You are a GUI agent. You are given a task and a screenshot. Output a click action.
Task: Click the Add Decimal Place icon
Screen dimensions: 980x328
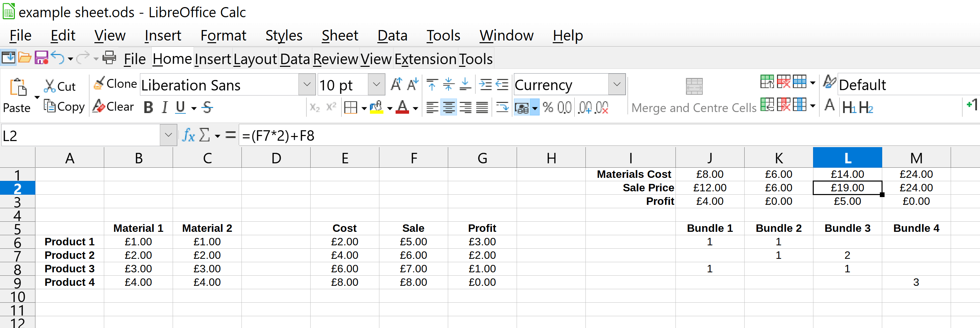pos(584,108)
